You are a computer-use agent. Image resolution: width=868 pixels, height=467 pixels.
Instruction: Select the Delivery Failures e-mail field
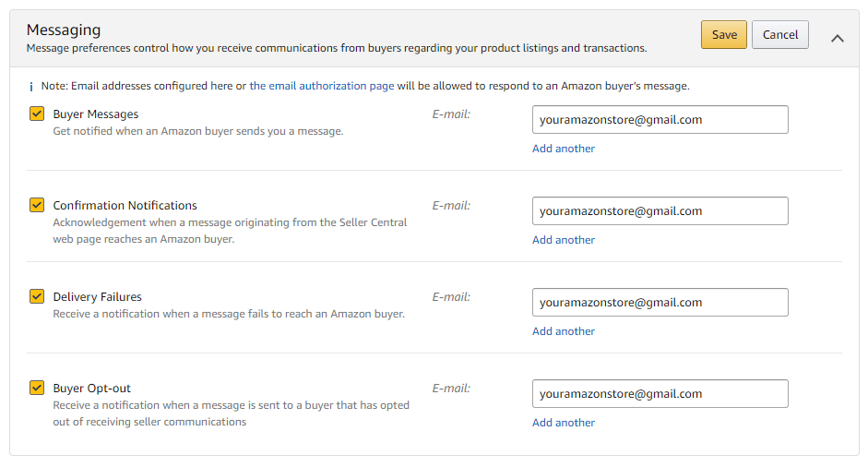(660, 303)
